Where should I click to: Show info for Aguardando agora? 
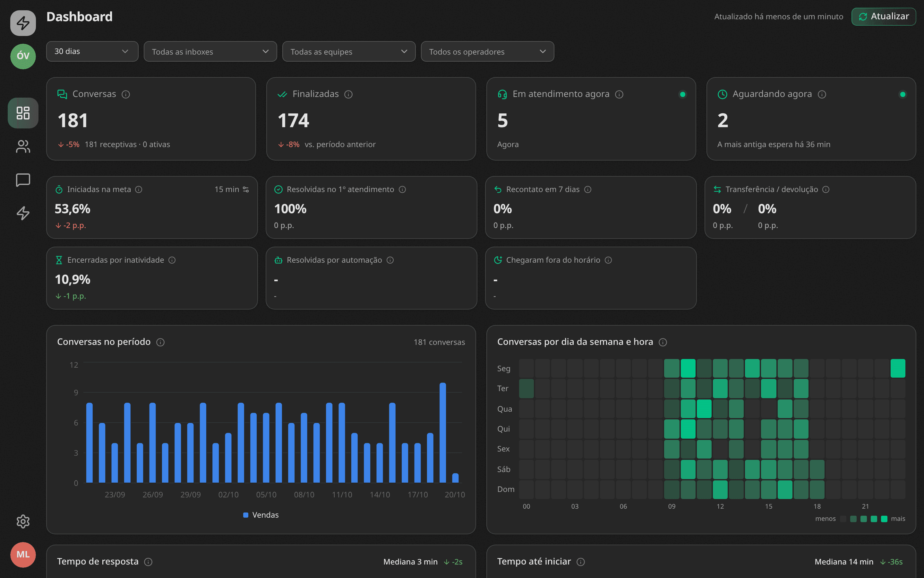point(822,94)
